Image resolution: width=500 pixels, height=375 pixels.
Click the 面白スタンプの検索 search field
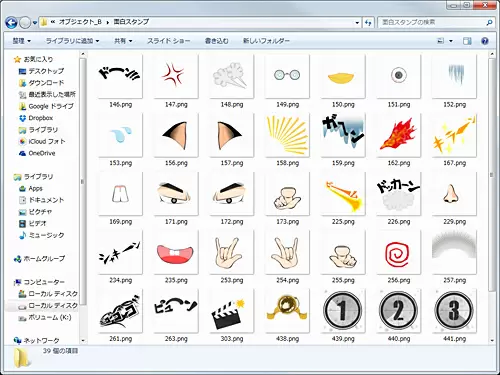pyautogui.click(x=433, y=23)
